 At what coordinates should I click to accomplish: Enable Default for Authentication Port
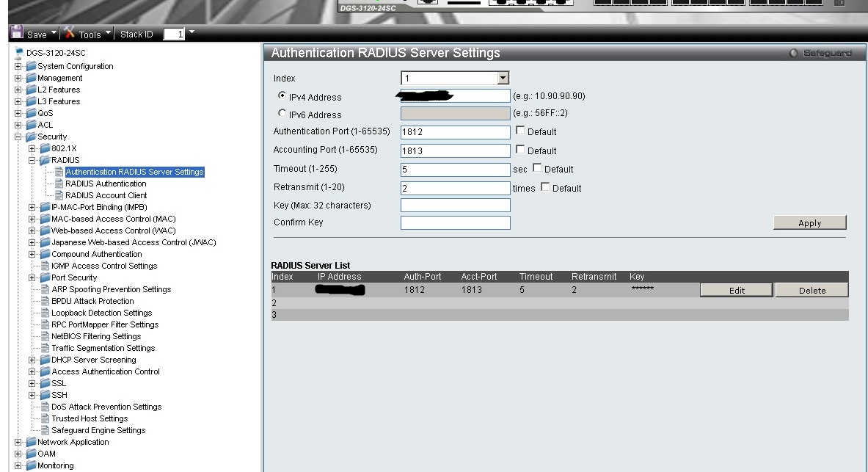[520, 131]
